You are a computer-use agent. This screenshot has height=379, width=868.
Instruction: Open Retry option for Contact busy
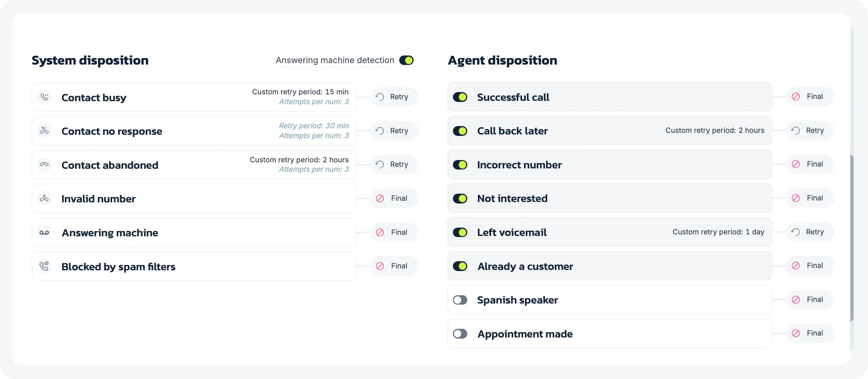[394, 97]
